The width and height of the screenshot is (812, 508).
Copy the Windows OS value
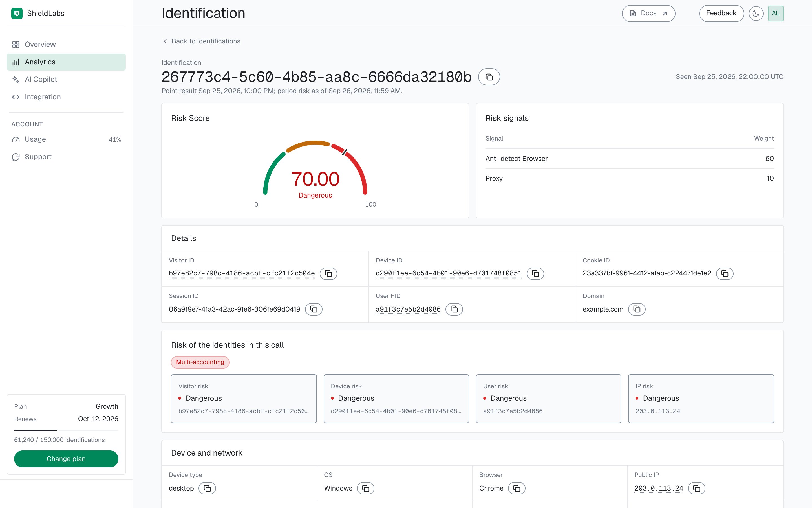click(365, 488)
